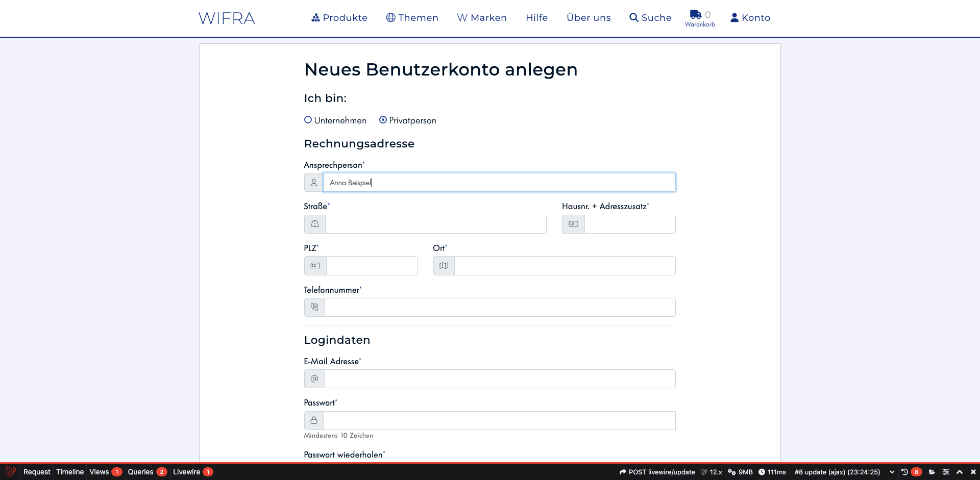Click the phone icon in the Telefonnummer field
980x480 pixels.
(314, 307)
